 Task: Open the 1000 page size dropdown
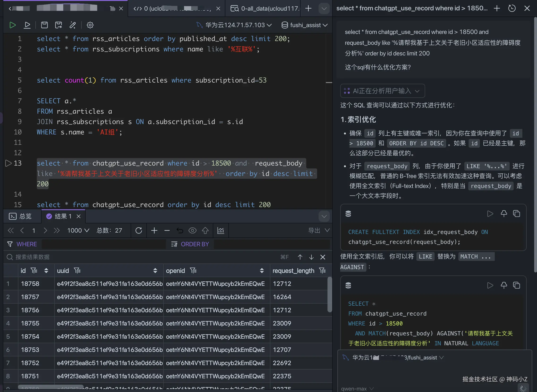point(78,230)
